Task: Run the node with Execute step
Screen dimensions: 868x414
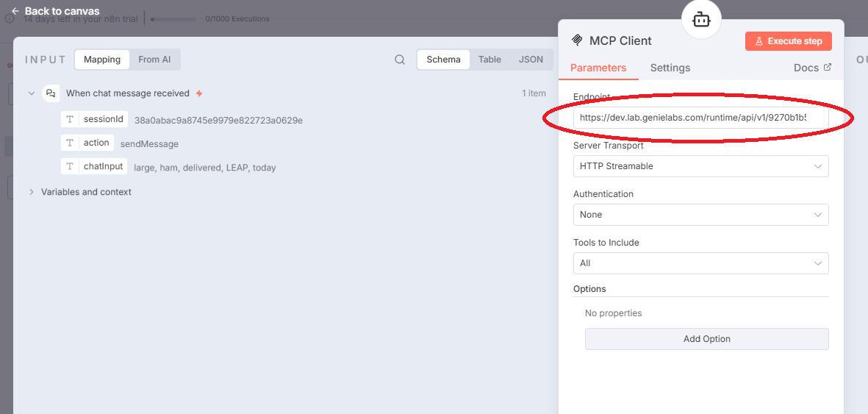Action: point(789,41)
